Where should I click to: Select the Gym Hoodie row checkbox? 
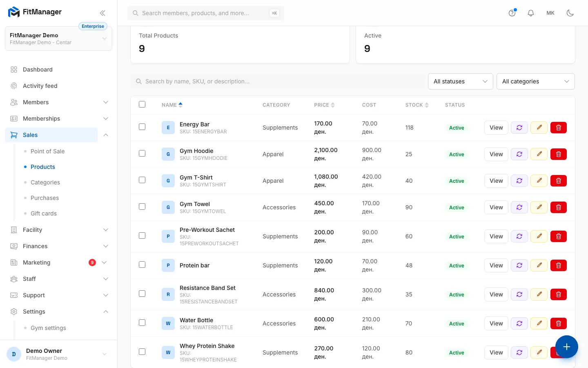click(142, 153)
